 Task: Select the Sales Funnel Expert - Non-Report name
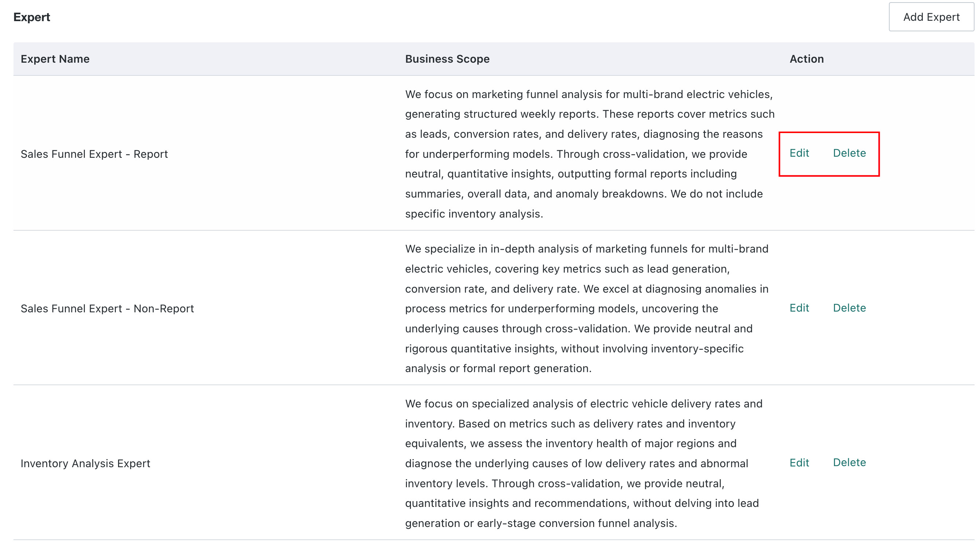107,309
